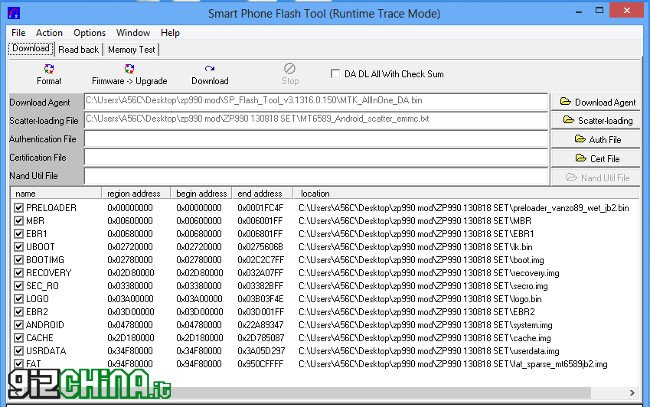Uncheck the LOGO partition

(x=19, y=298)
